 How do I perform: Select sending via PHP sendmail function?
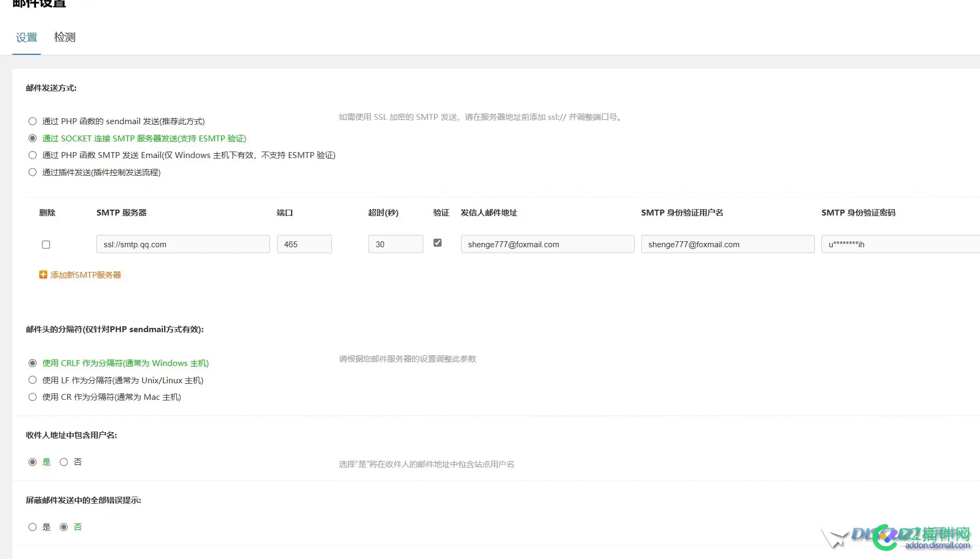click(x=32, y=121)
